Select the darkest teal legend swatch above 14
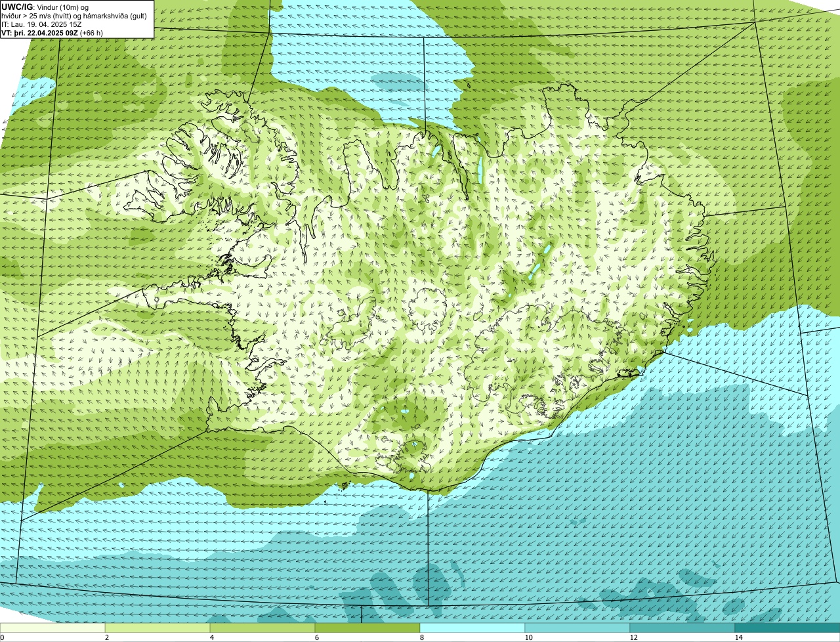This screenshot has width=840, height=642. tap(787, 628)
